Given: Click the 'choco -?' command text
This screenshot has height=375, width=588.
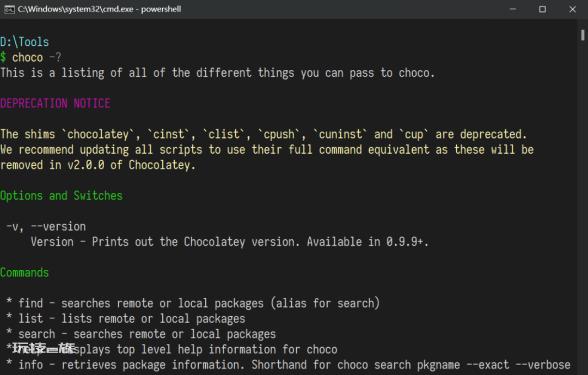Looking at the screenshot, I should pos(36,57).
